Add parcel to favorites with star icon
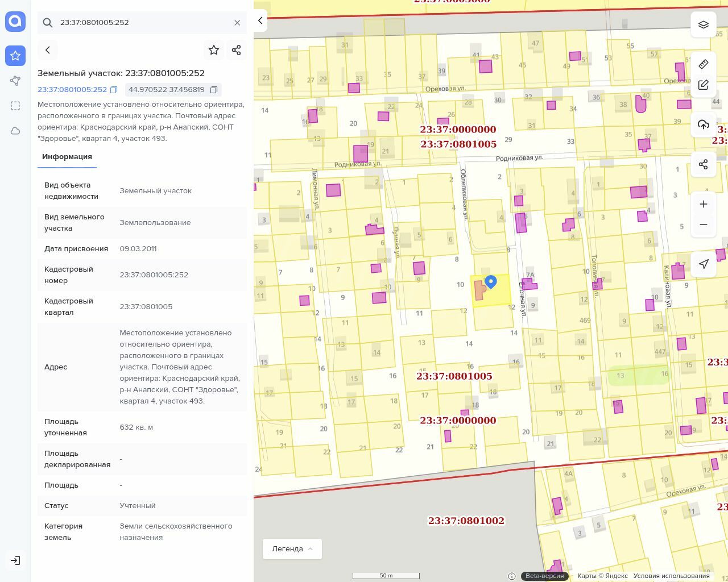This screenshot has width=728, height=582. 214,50
